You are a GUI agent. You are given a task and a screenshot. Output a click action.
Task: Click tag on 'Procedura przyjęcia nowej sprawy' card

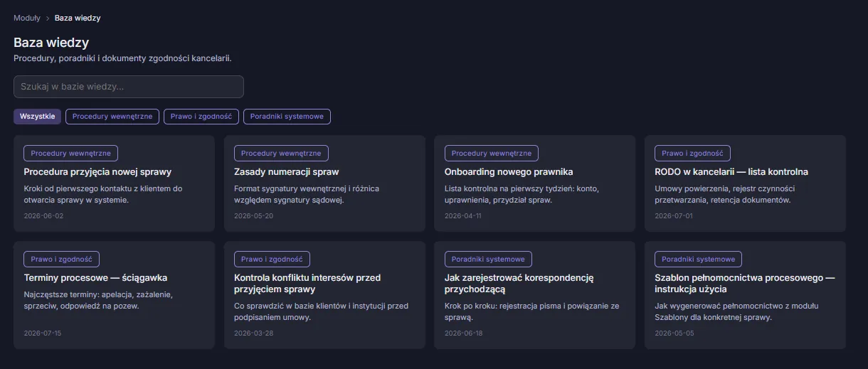point(71,153)
